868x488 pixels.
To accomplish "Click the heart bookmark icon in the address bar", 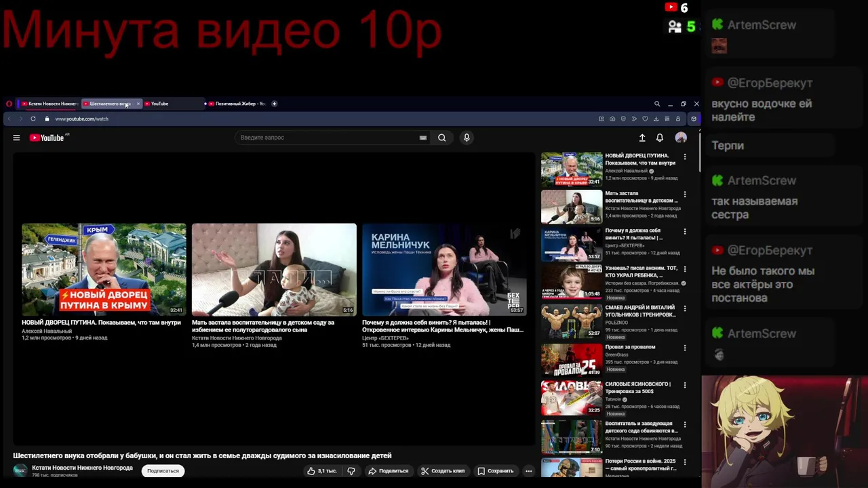I will coord(645,119).
